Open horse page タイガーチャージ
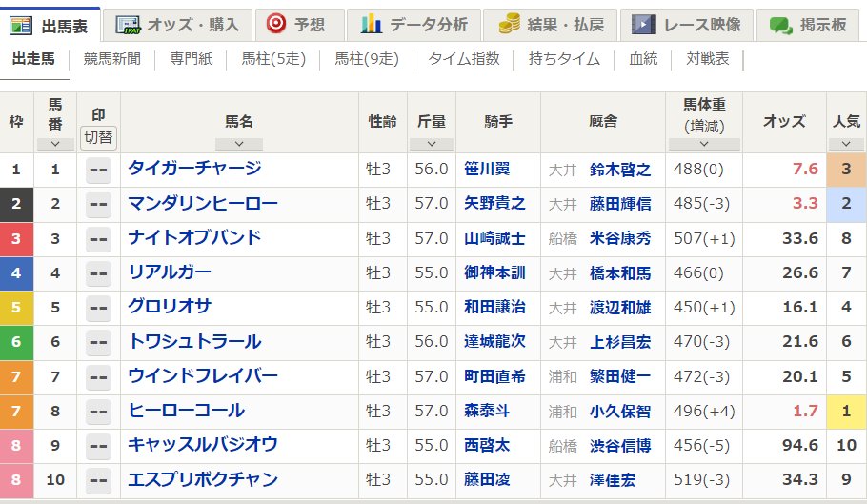The image size is (867, 504). click(194, 168)
